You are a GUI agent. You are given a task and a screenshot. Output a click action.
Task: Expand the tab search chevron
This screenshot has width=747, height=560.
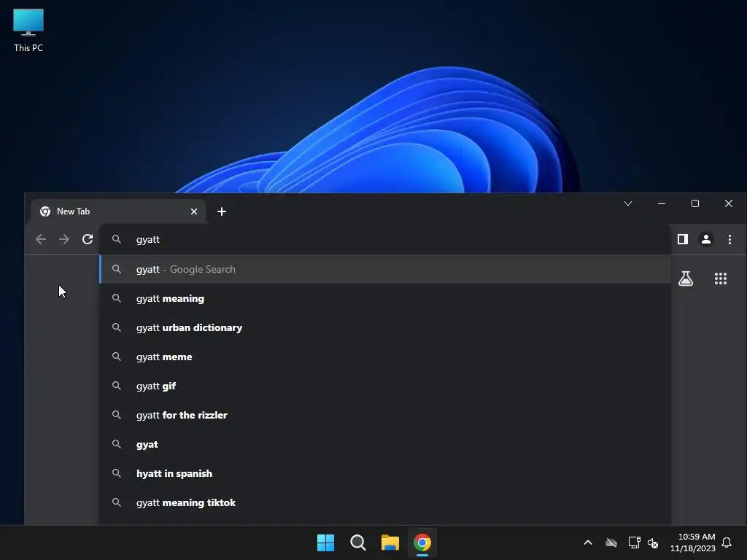[628, 203]
